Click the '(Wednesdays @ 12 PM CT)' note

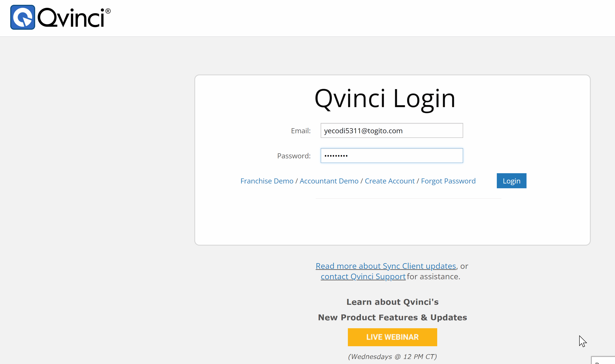click(392, 356)
